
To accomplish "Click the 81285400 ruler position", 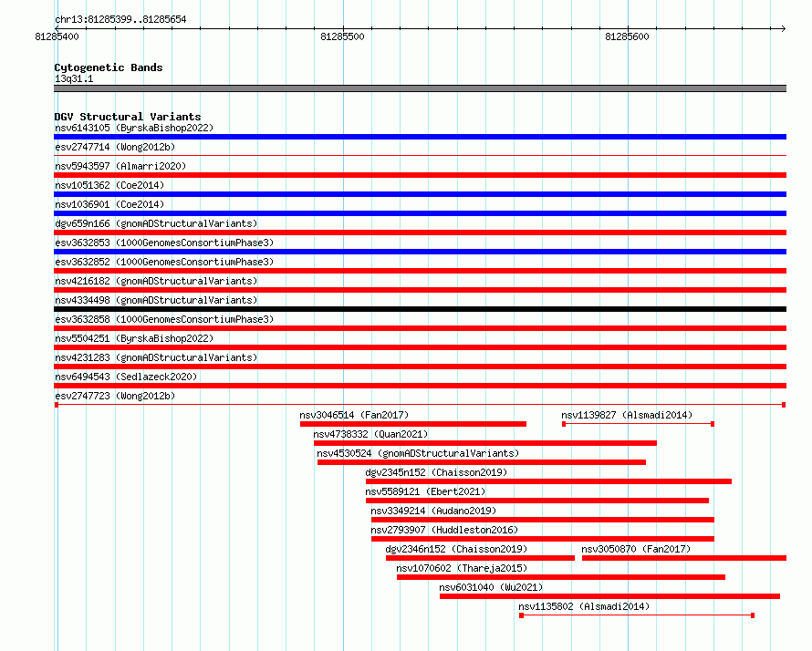I will pos(57,36).
